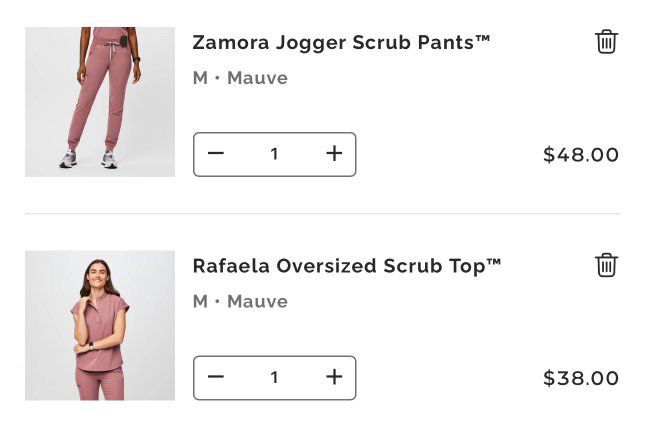Click size M label under Rafaela Top

200,301
